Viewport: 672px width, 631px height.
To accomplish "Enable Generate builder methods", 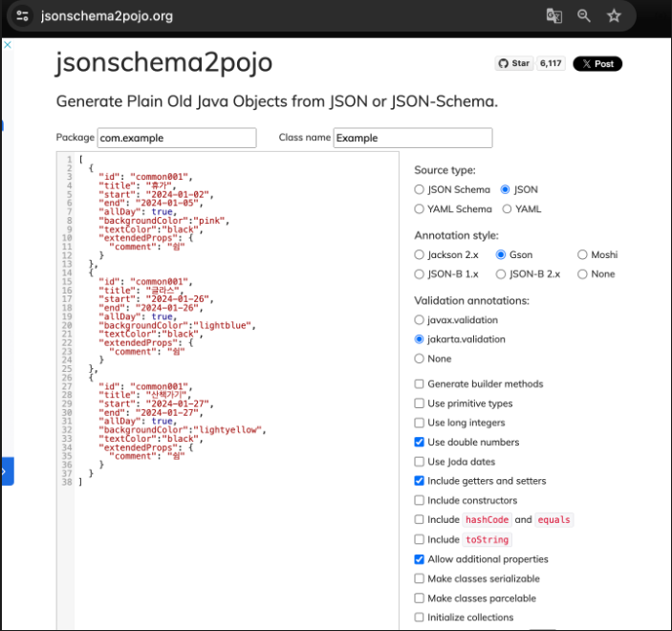I will [419, 383].
